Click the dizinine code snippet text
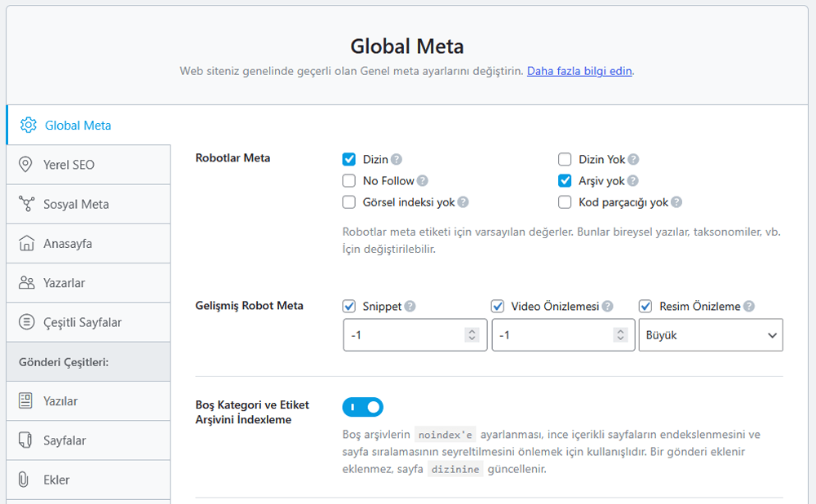This screenshot has width=816, height=504. coord(455,469)
